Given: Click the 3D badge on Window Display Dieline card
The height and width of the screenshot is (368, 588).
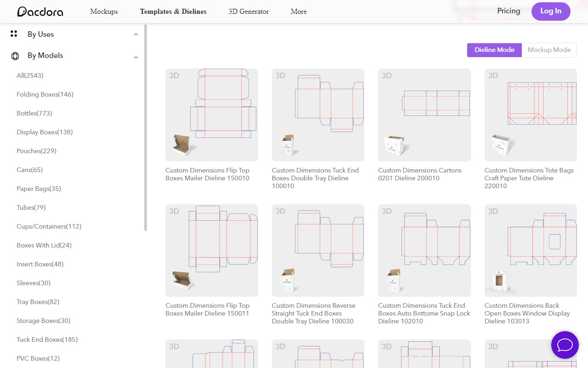Looking at the screenshot, I should (x=493, y=211).
